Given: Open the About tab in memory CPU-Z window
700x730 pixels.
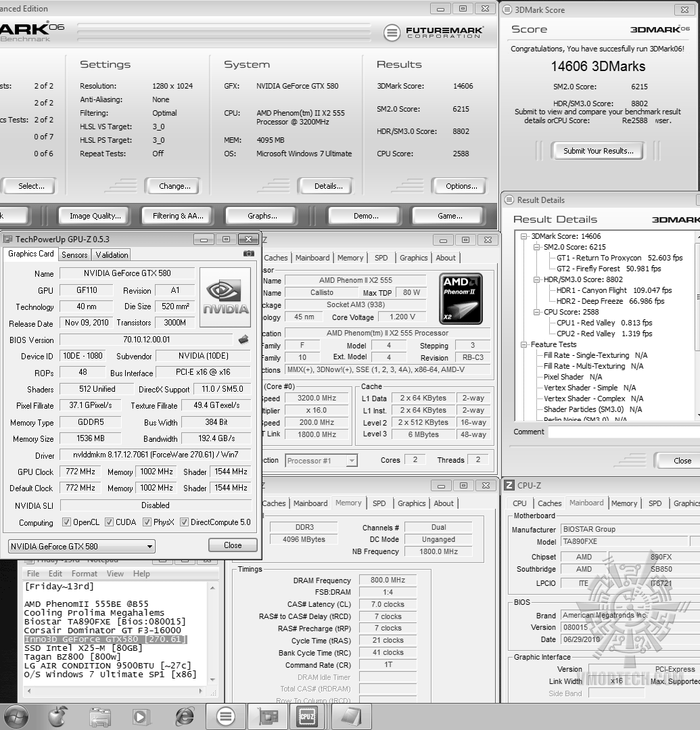Looking at the screenshot, I should click(444, 503).
